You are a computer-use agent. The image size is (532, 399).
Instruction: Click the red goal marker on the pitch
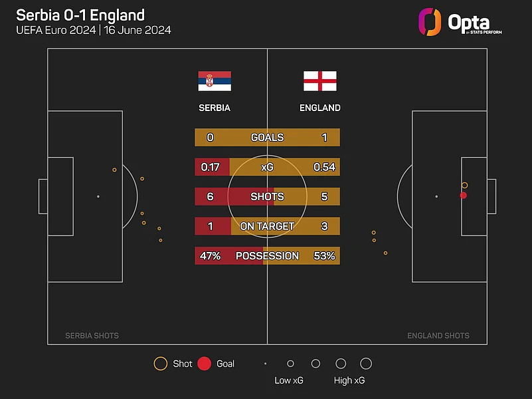[463, 196]
